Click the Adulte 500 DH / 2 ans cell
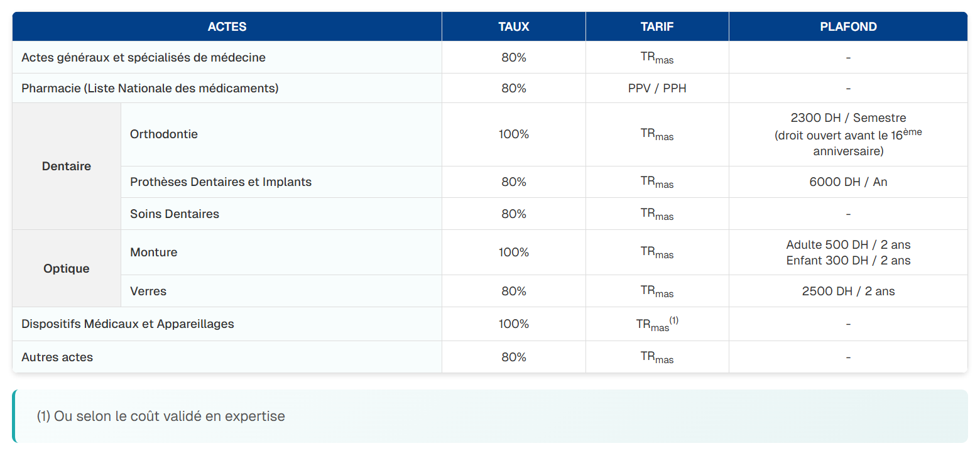 (848, 245)
